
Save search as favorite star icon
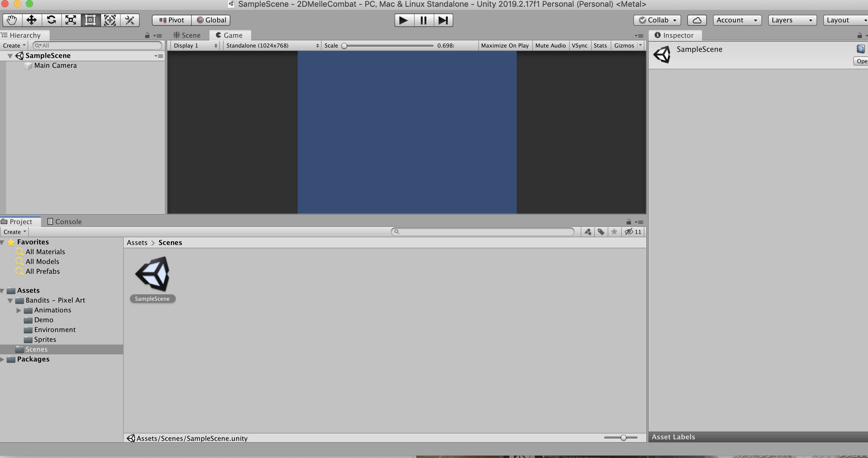pyautogui.click(x=614, y=232)
